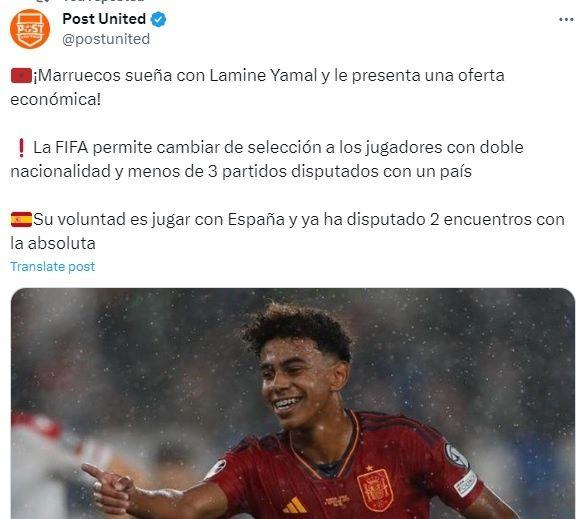This screenshot has width=583, height=519.
Task: Open the Post United profile avatar
Action: pos(30,29)
